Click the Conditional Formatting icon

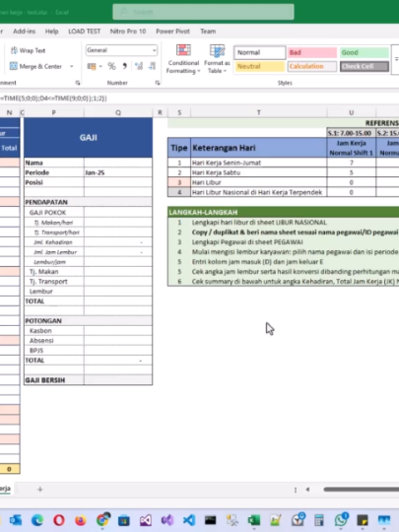(183, 59)
